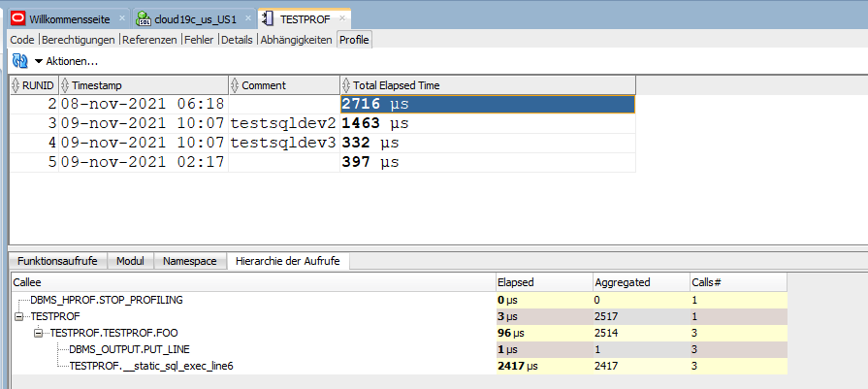Click the procedure icon on the TESTPROF tab
This screenshot has width=868, height=389.
point(269,19)
